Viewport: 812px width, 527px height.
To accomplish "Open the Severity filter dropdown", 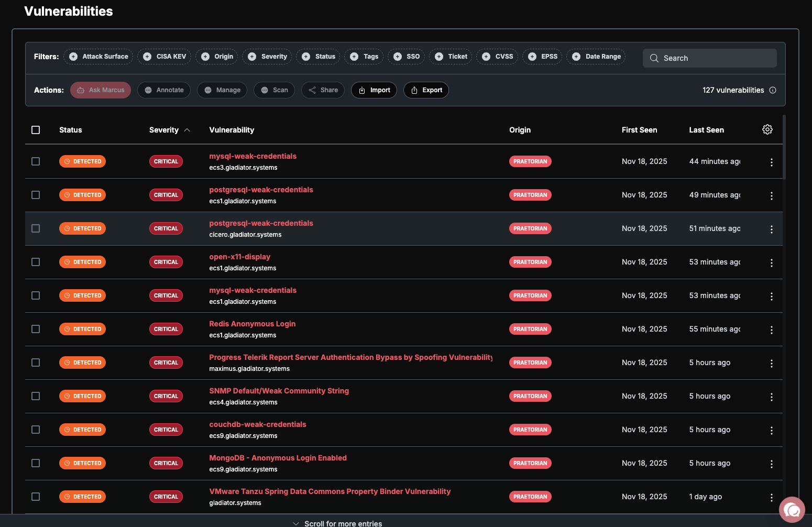I will [x=267, y=57].
